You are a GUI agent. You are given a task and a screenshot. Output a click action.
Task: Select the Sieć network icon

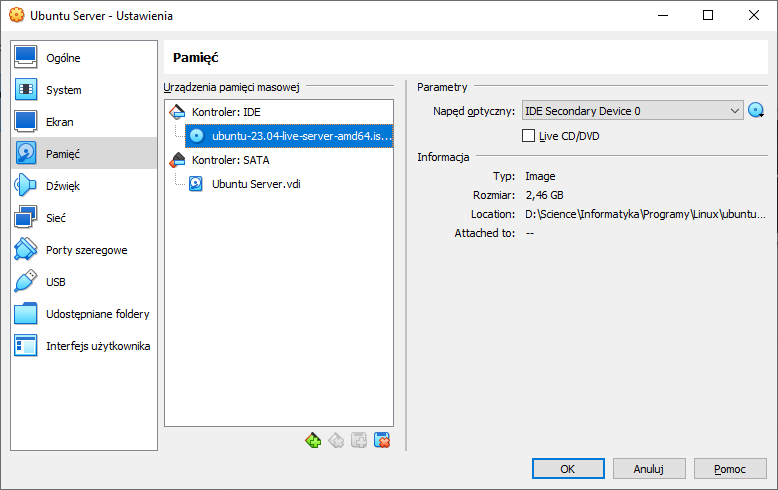[x=25, y=217]
